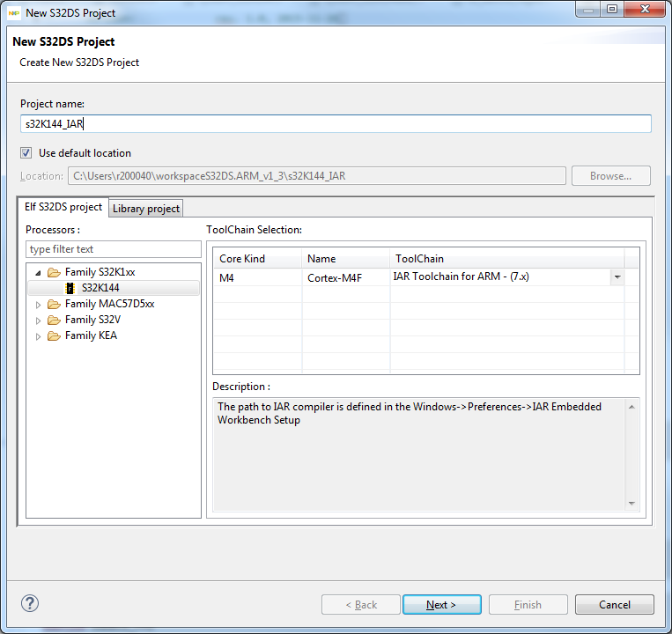The width and height of the screenshot is (672, 634).
Task: Click the M4 core kind cell
Action: 257,277
